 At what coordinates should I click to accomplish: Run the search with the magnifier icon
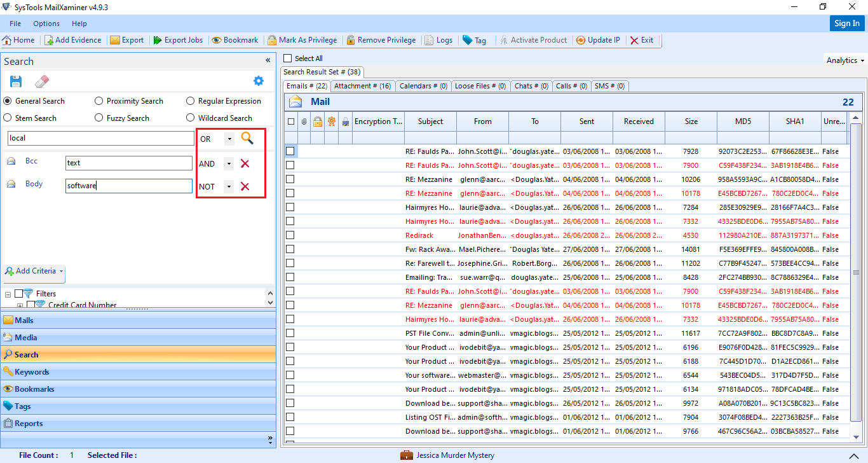[x=248, y=138]
